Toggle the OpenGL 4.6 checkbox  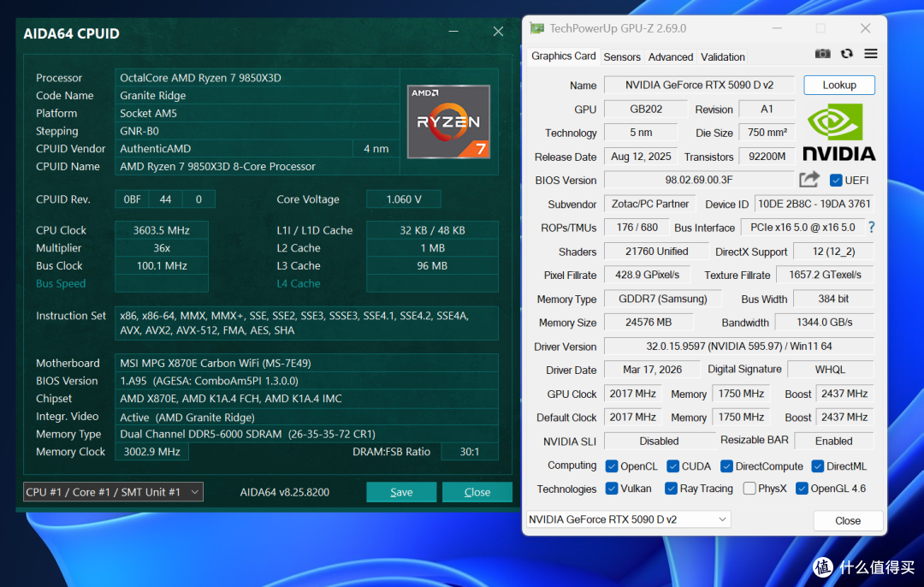coord(802,488)
